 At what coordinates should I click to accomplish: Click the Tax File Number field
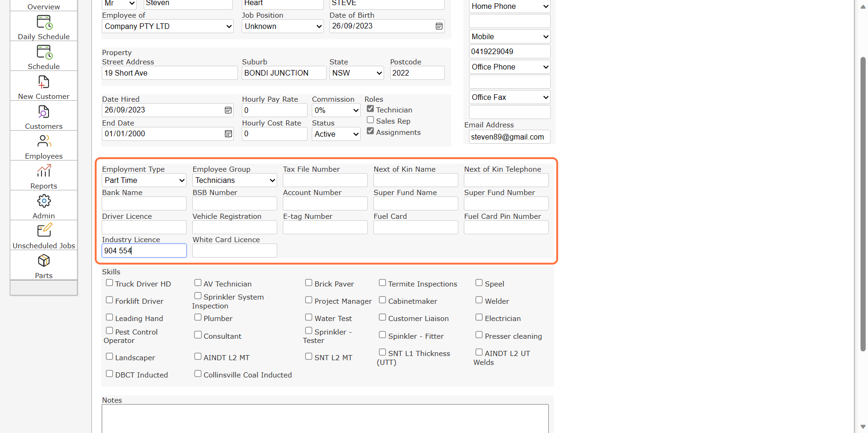tap(325, 180)
